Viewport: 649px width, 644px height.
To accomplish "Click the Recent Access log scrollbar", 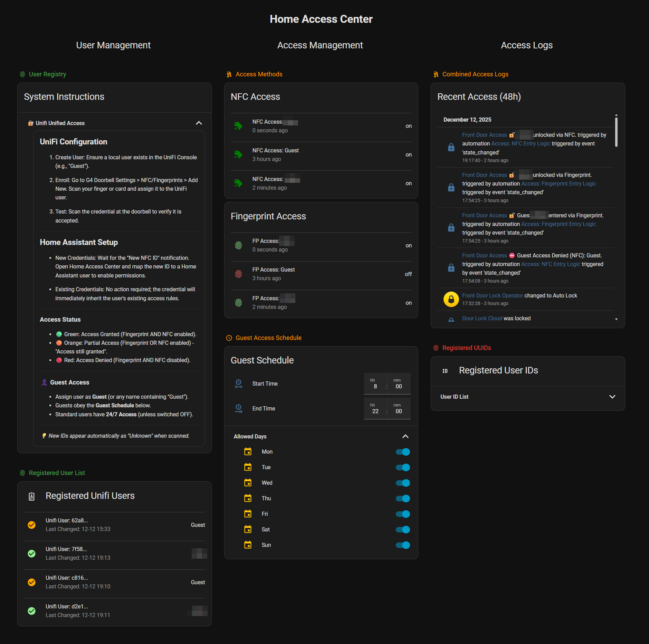I will 616,132.
